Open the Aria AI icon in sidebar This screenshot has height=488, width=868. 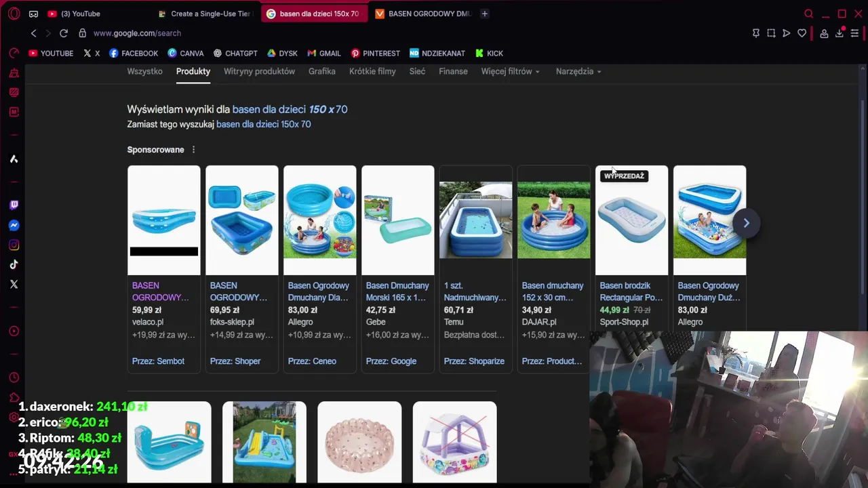pyautogui.click(x=14, y=159)
